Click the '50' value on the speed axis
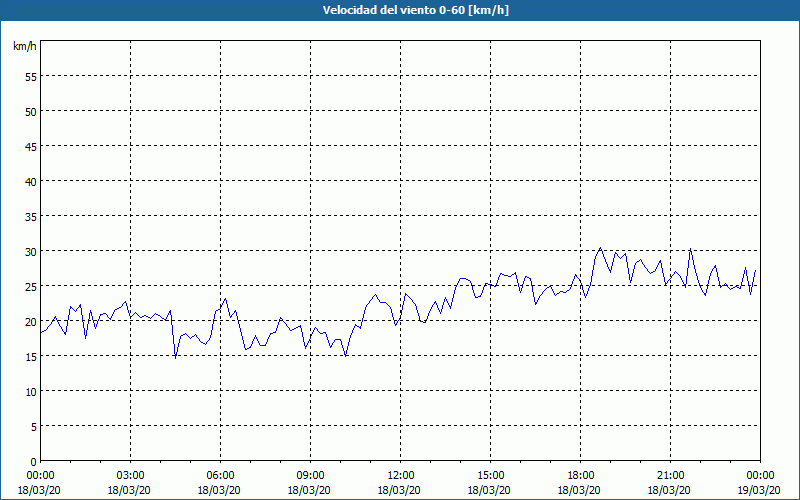The height and width of the screenshot is (500, 800). point(31,111)
